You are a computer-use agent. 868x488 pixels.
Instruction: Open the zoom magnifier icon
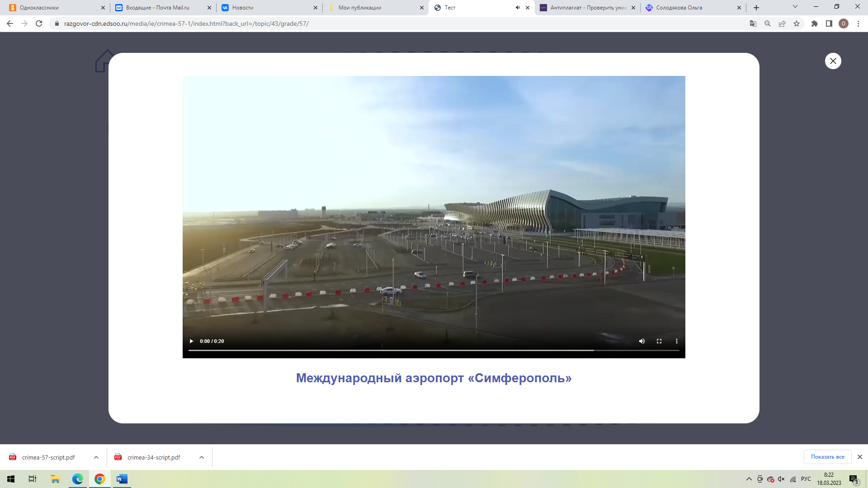768,23
